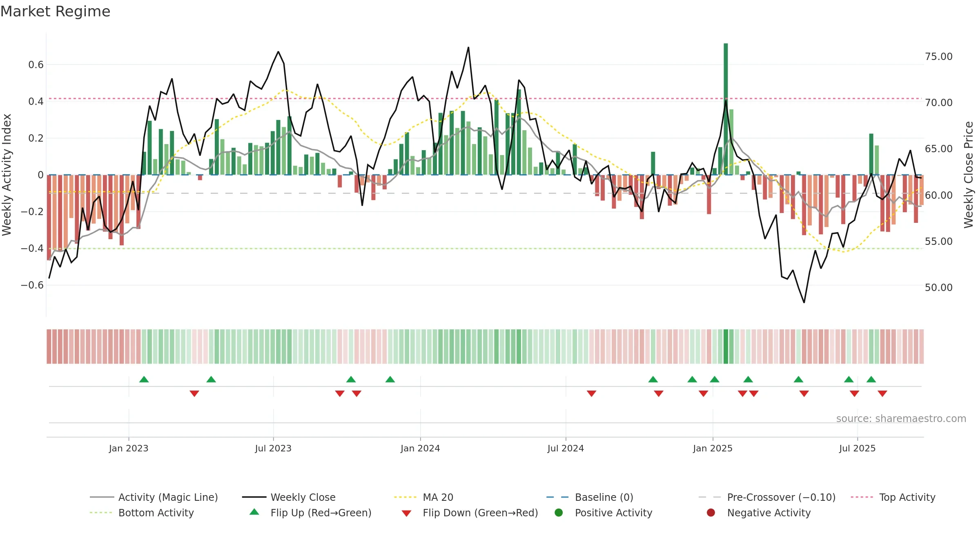This screenshot has width=980, height=551.
Task: Click the earliest green Flip Up marker
Action: coord(144,379)
